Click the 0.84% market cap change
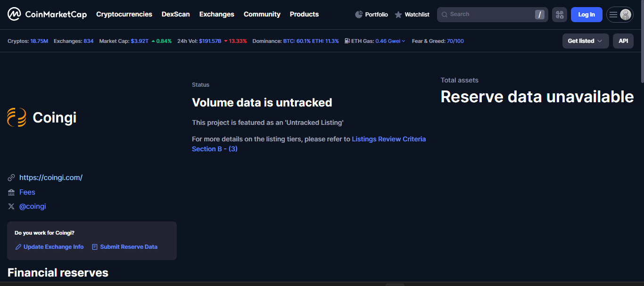 [164, 41]
